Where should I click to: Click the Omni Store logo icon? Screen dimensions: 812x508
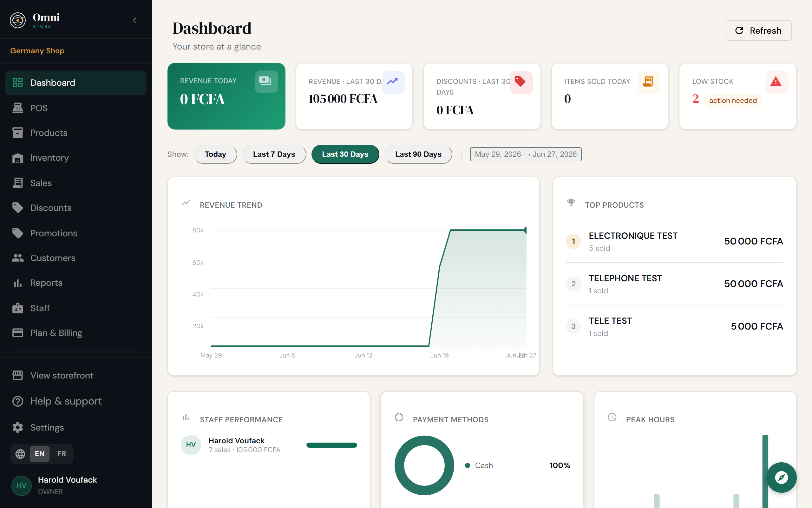click(x=17, y=21)
